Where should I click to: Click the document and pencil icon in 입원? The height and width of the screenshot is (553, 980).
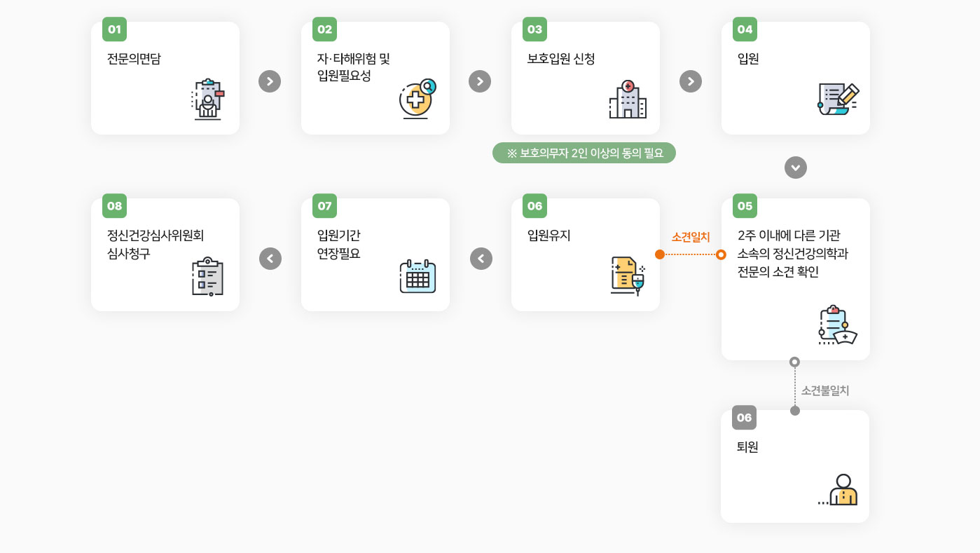pos(838,100)
